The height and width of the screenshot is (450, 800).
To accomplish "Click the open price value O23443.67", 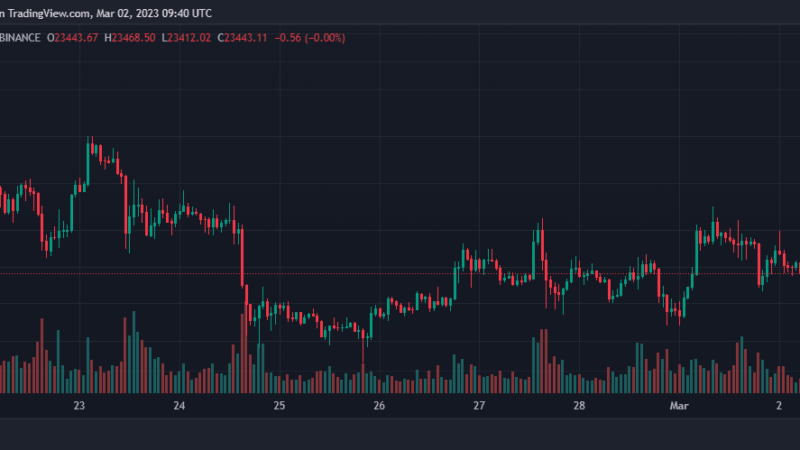I will pyautogui.click(x=72, y=38).
